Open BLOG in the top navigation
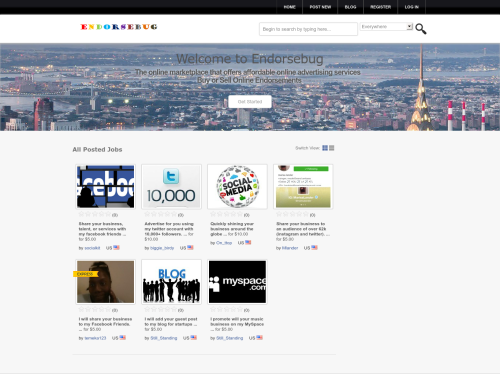The height and width of the screenshot is (374, 500). tap(350, 7)
